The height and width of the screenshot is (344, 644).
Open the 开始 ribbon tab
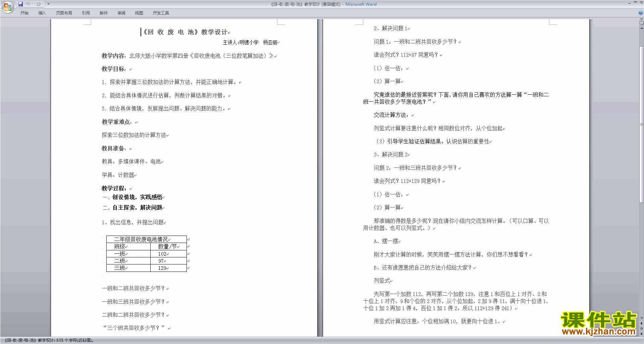(x=24, y=13)
